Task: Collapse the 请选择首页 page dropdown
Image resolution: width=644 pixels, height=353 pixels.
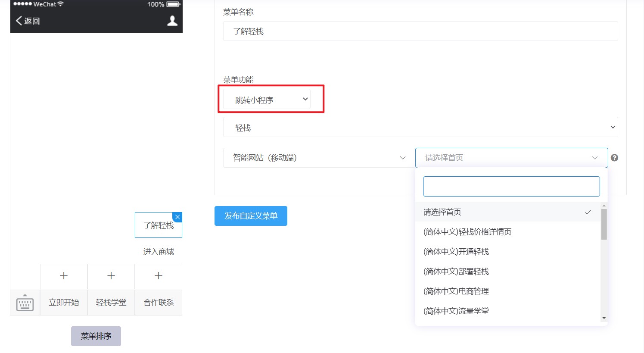Action: click(x=511, y=158)
